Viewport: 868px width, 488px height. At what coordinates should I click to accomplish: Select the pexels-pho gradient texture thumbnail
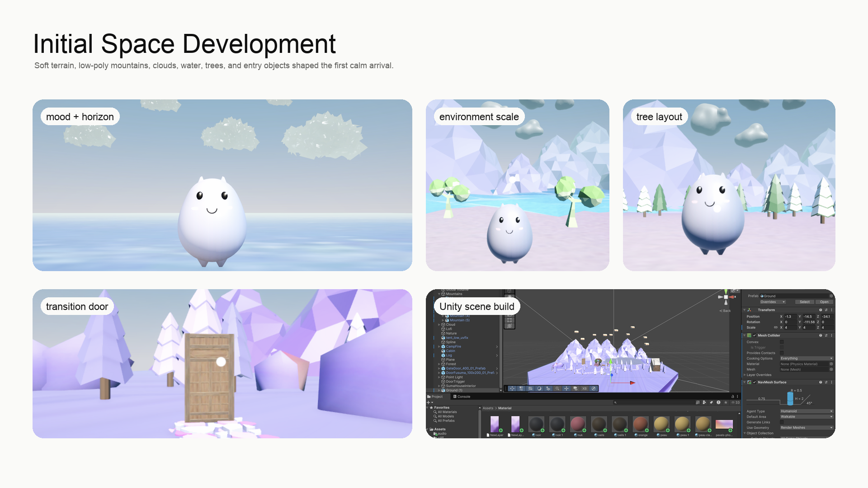point(724,424)
